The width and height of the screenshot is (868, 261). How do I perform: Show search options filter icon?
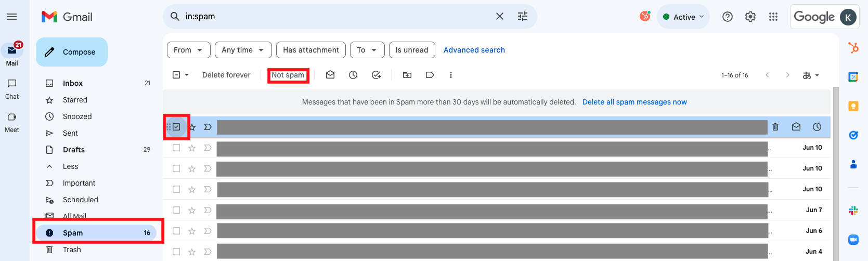[x=522, y=17]
